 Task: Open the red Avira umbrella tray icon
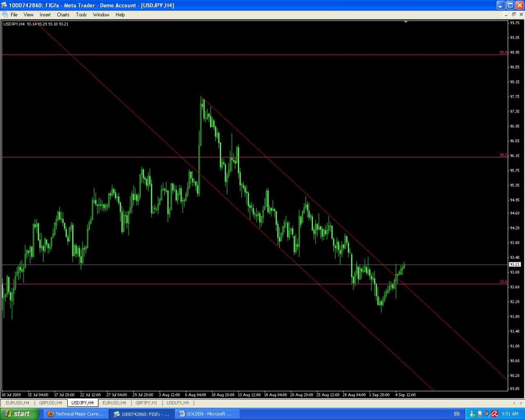point(495,414)
